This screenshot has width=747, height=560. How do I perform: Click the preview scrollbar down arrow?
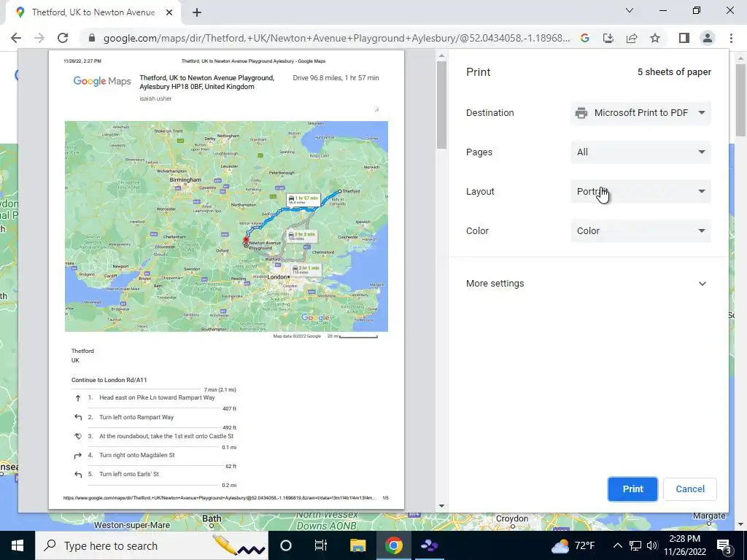(x=441, y=506)
